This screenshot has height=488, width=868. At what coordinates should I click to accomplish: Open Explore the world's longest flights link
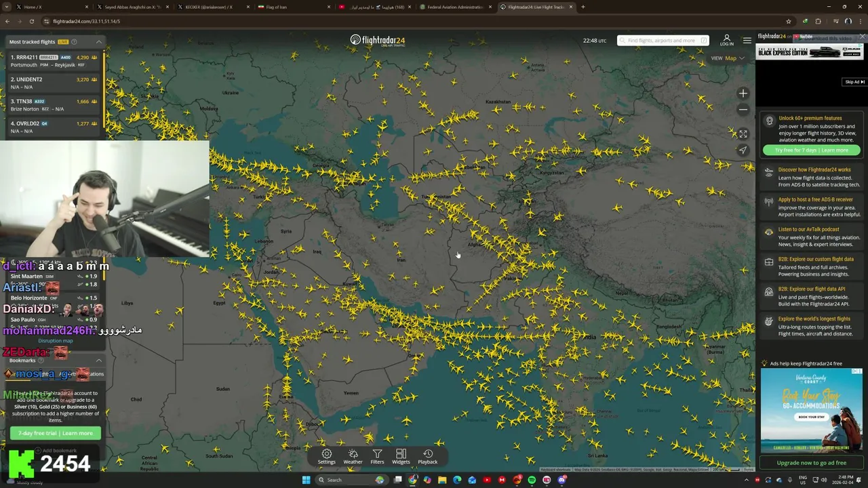point(814,319)
